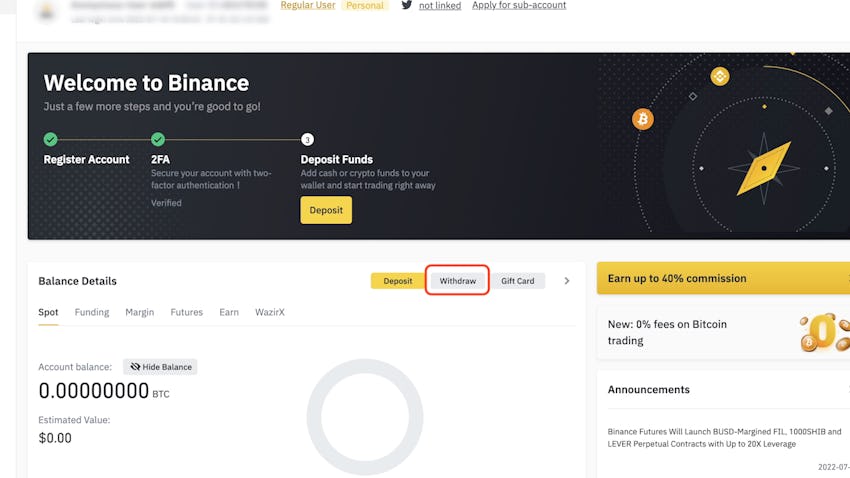The image size is (850, 478).
Task: Open the Gift Card button
Action: point(518,281)
